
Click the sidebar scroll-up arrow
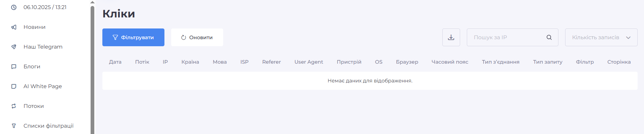pyautogui.click(x=92, y=2)
